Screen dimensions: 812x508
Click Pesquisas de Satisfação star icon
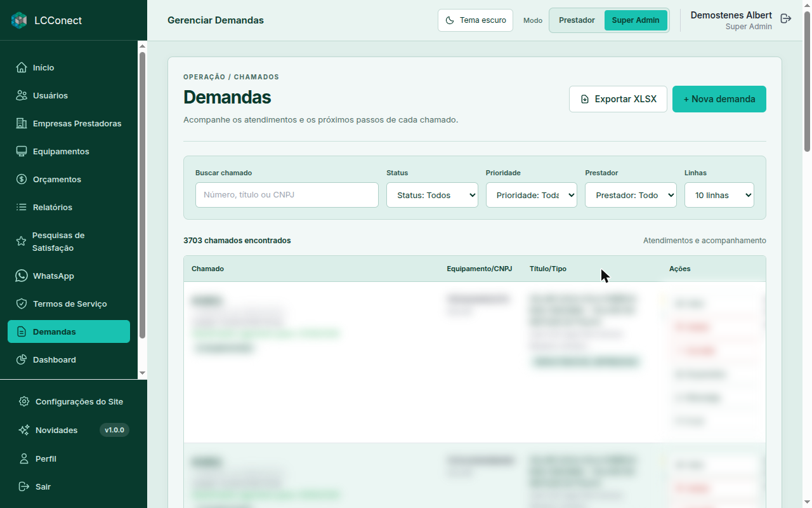click(21, 241)
